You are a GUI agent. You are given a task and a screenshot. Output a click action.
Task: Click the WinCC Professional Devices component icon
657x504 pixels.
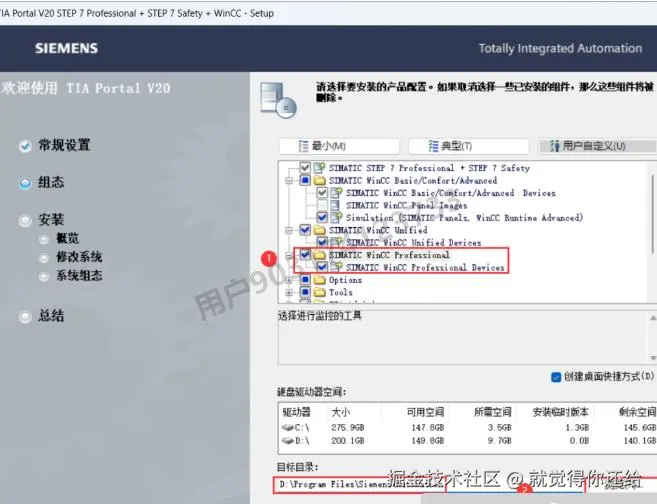tap(336, 267)
